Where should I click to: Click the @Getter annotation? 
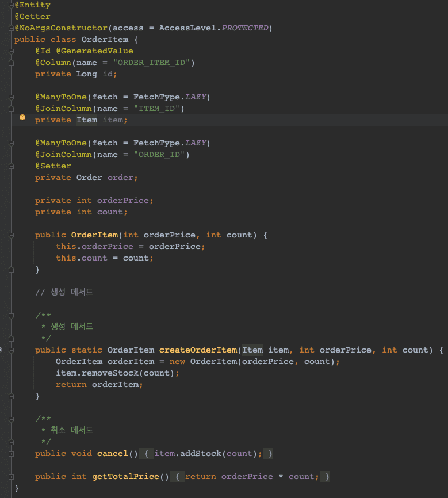tap(32, 17)
